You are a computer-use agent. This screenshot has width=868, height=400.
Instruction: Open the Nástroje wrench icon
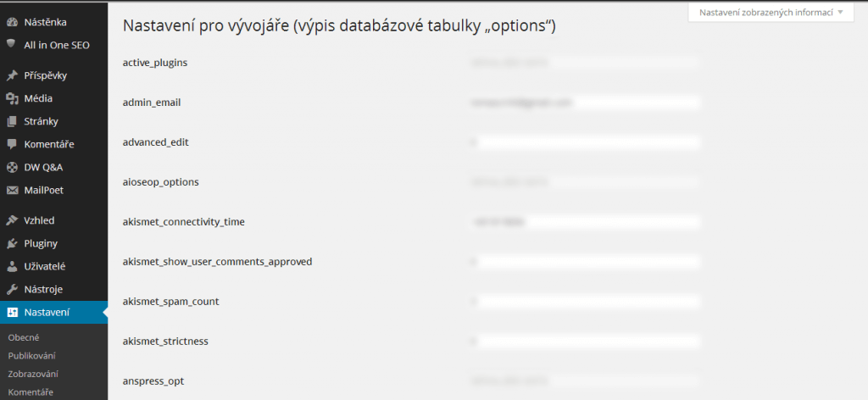[12, 289]
